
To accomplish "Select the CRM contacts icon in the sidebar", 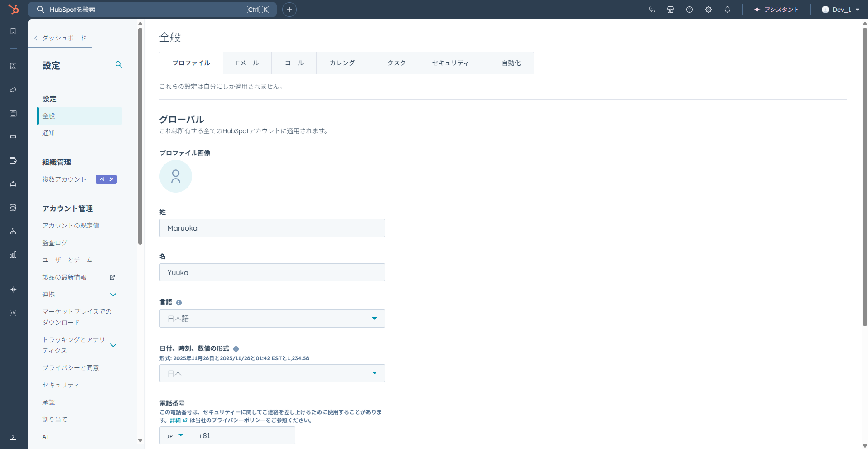I will [x=13, y=66].
